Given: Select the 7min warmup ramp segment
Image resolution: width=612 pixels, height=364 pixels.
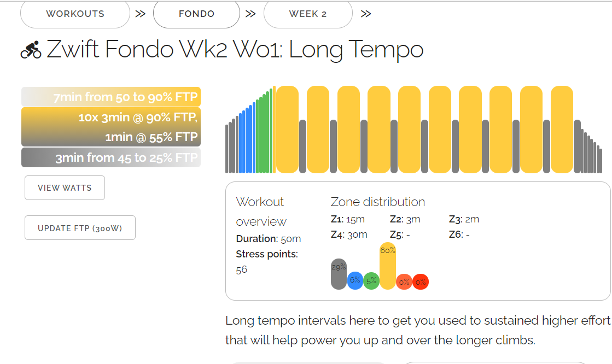Looking at the screenshot, I should [111, 97].
